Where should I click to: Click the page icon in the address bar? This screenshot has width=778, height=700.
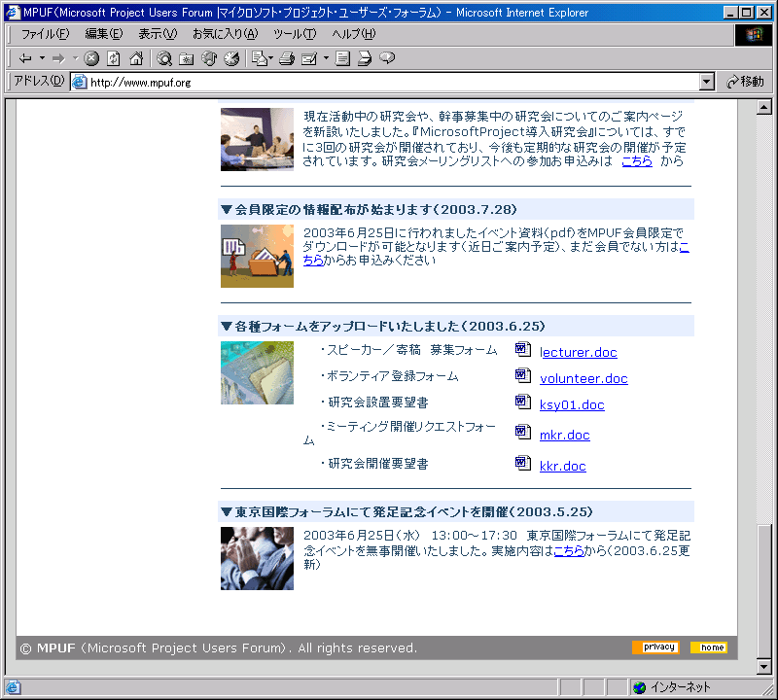[80, 82]
